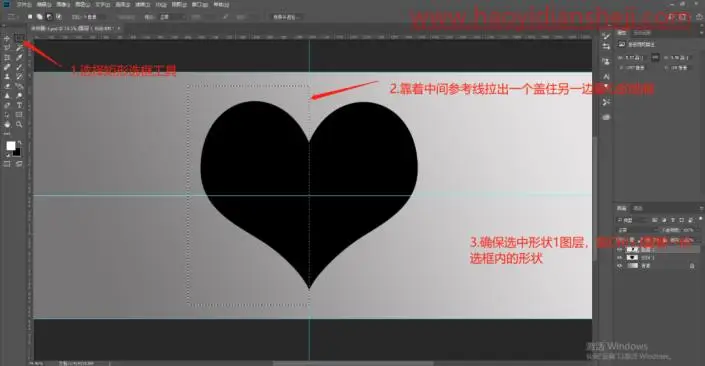Image resolution: width=705 pixels, height=366 pixels.
Task: Swap foreground and background colors
Action: (x=20, y=142)
